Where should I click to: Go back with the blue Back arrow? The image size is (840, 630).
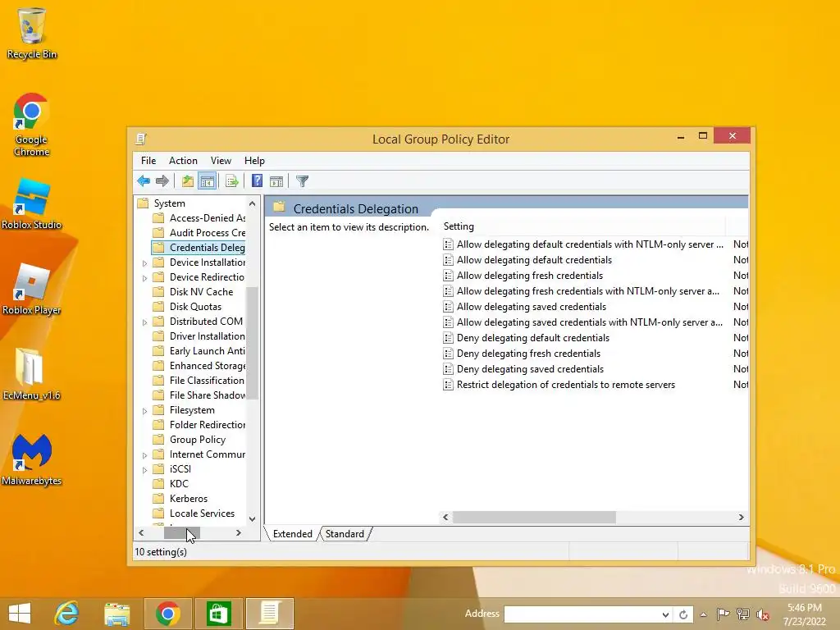(x=144, y=181)
